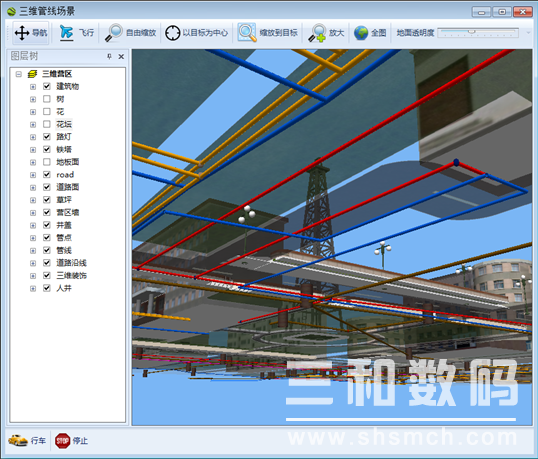Select the 缩放到目标 zoom-to-target icon
This screenshot has width=538, height=459.
point(247,33)
